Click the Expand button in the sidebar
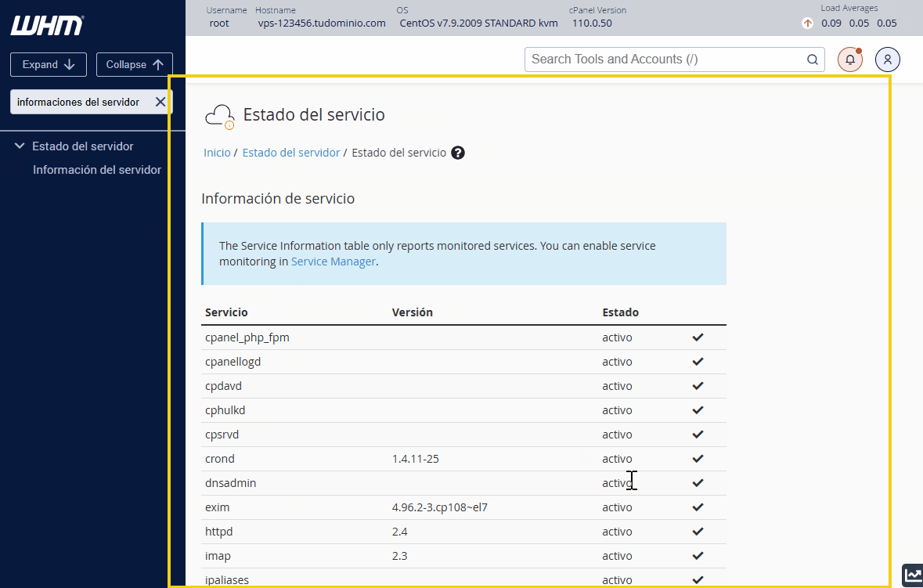The width and height of the screenshot is (923, 588). [x=48, y=64]
